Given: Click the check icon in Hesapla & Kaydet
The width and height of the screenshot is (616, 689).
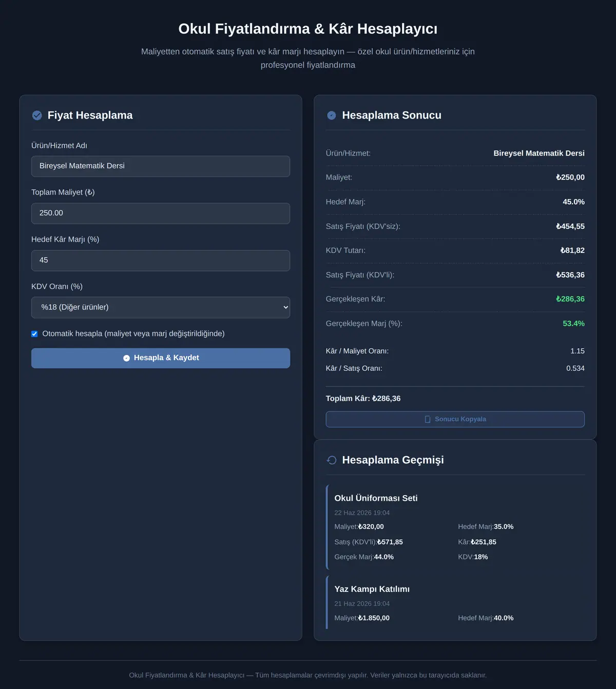Looking at the screenshot, I should click(126, 358).
